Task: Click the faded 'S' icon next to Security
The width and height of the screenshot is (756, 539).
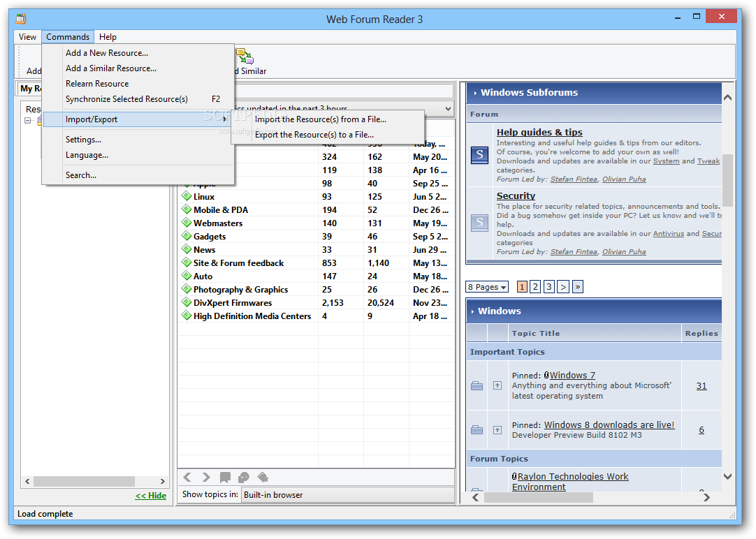Action: [479, 223]
